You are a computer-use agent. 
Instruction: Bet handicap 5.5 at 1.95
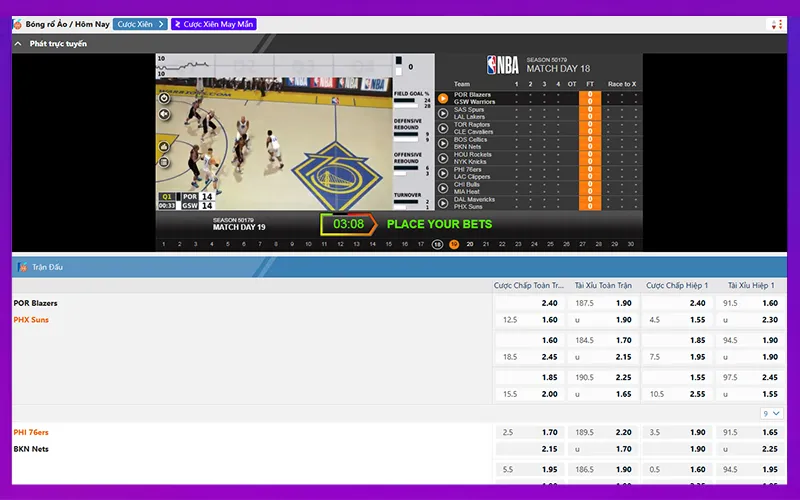(530, 469)
